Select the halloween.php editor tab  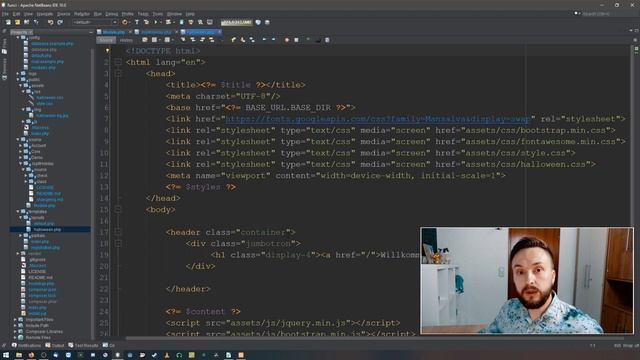click(200, 32)
